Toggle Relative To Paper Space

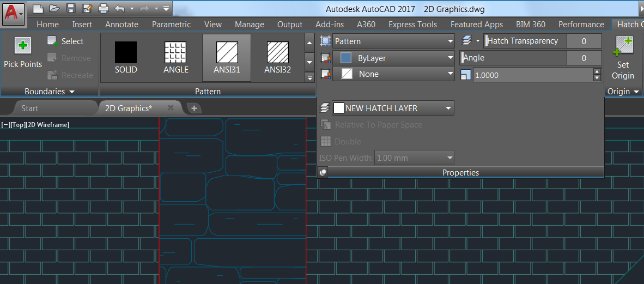pos(371,124)
